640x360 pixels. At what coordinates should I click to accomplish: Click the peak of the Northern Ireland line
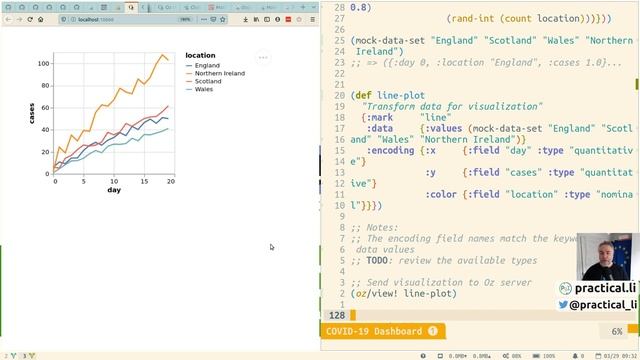click(163, 55)
